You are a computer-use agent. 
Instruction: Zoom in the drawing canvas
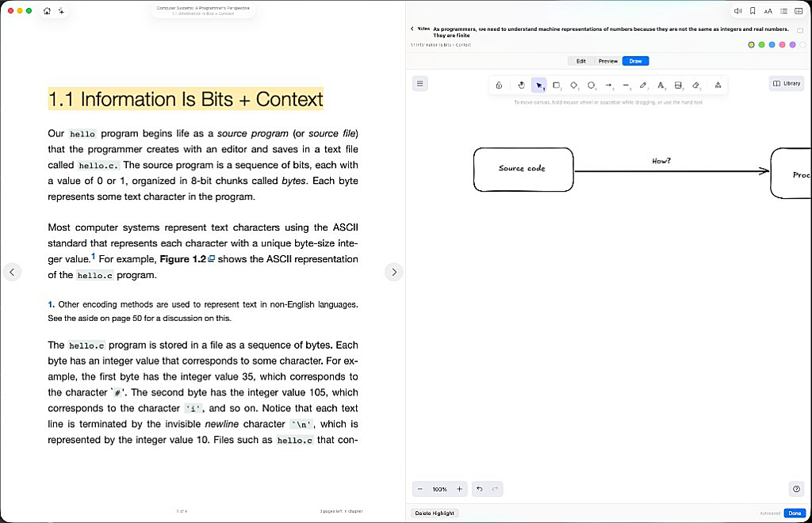[459, 489]
